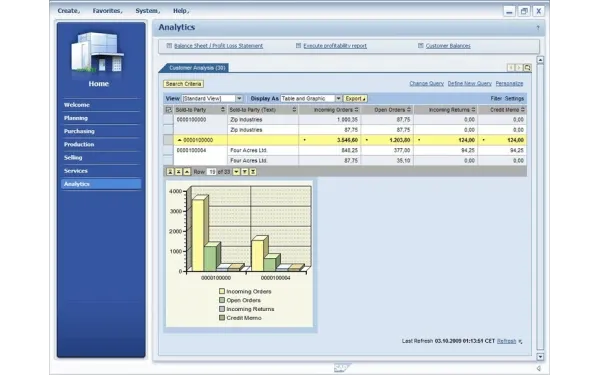Click the bottom-right status bar icon
This screenshot has width=600, height=375.
click(x=539, y=368)
